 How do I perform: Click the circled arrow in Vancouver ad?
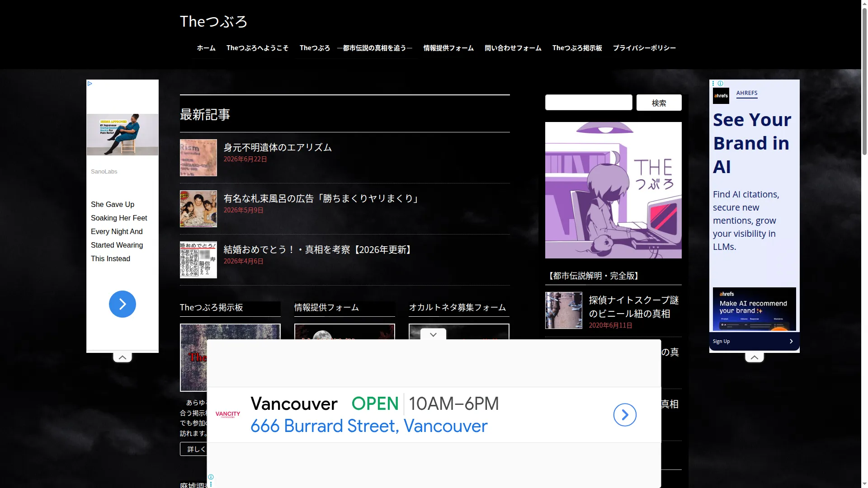pyautogui.click(x=625, y=415)
